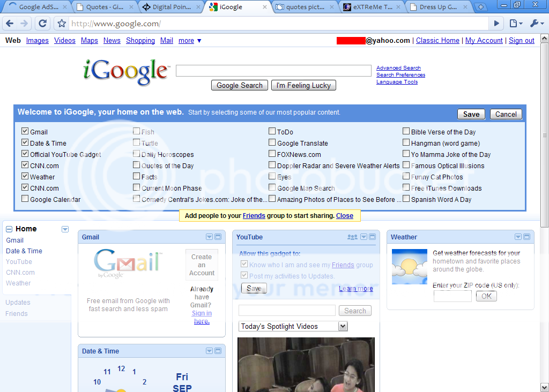The height and width of the screenshot is (392, 549).
Task: Click the Google Search button
Action: coord(240,85)
